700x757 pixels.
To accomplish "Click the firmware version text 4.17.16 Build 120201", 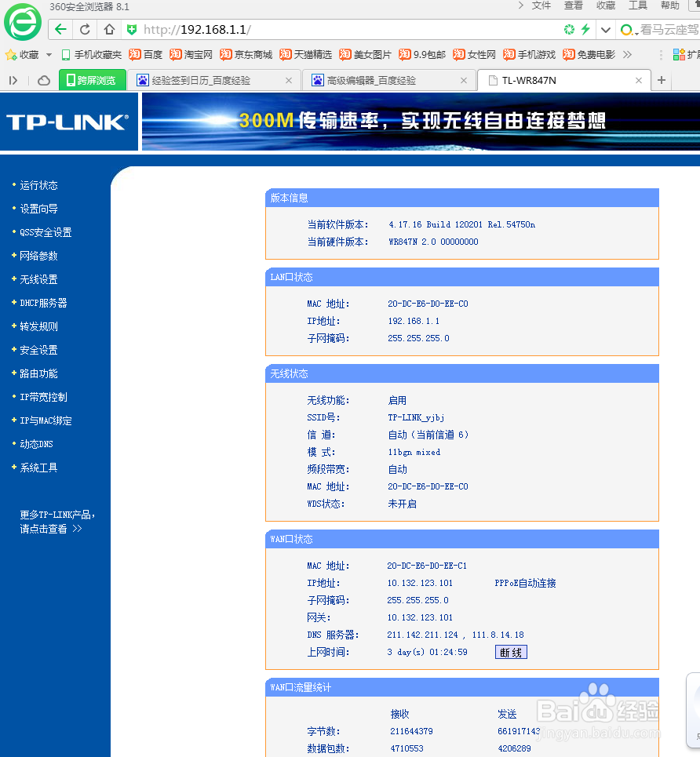I will (436, 224).
